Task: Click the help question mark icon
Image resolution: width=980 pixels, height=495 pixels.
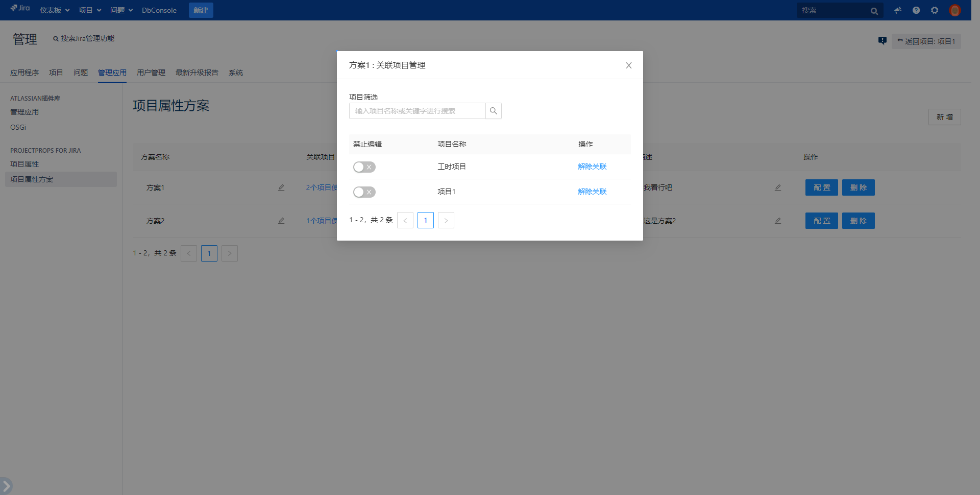Action: click(916, 10)
